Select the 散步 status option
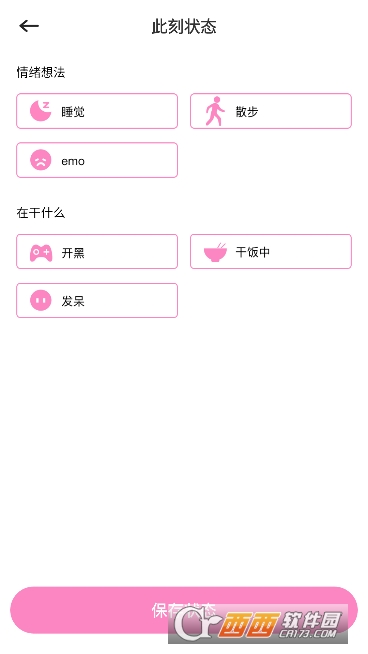The width and height of the screenshot is (368, 654). tap(271, 111)
